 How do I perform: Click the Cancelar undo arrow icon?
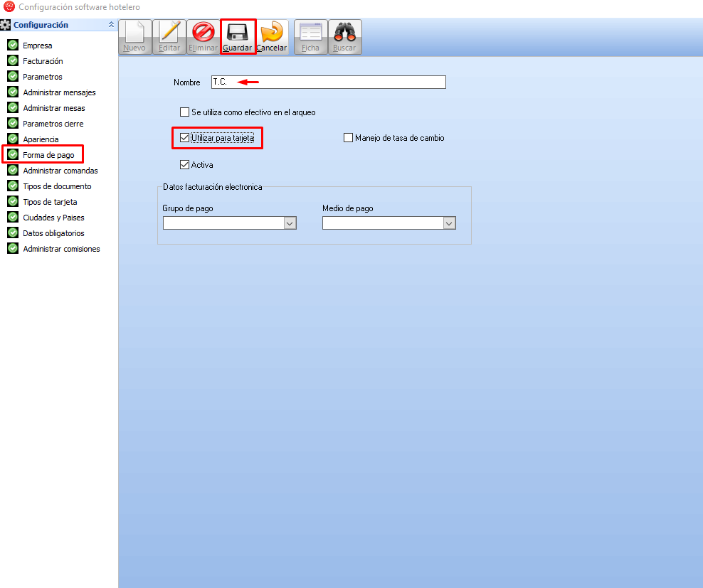pyautogui.click(x=272, y=33)
